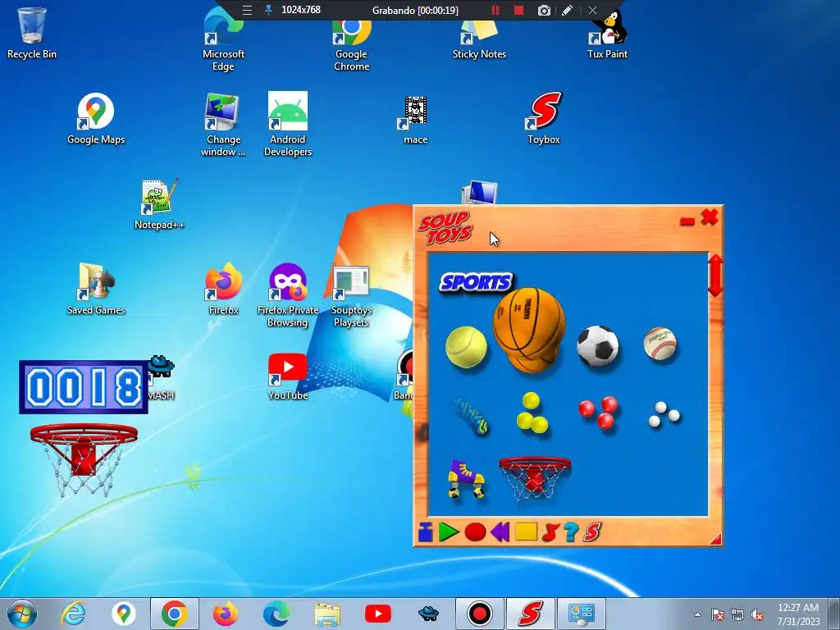Switch to Soup Toys taskbar button
The width and height of the screenshot is (840, 630).
531,614
